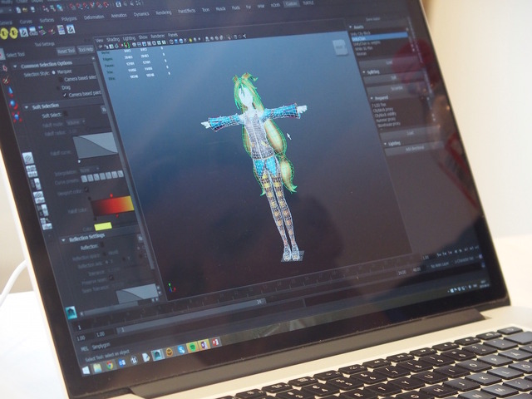Open the viewport Panels menu
This screenshot has height=399, width=532.
[173, 35]
